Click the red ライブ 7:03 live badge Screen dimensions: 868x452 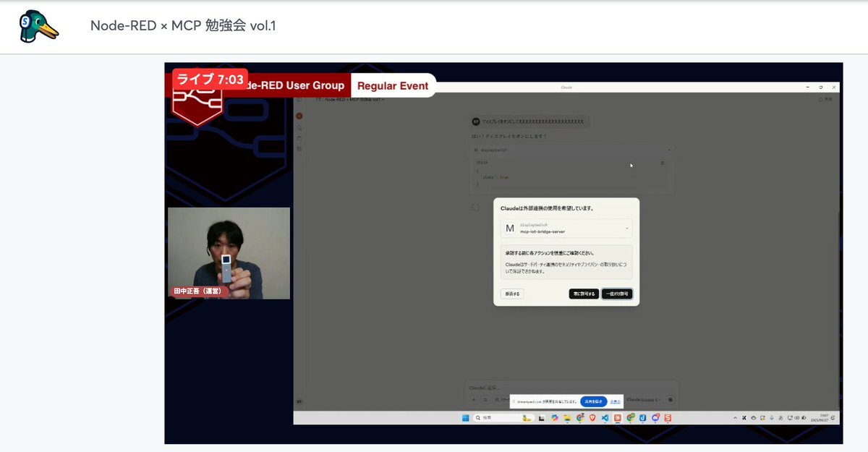(x=210, y=80)
